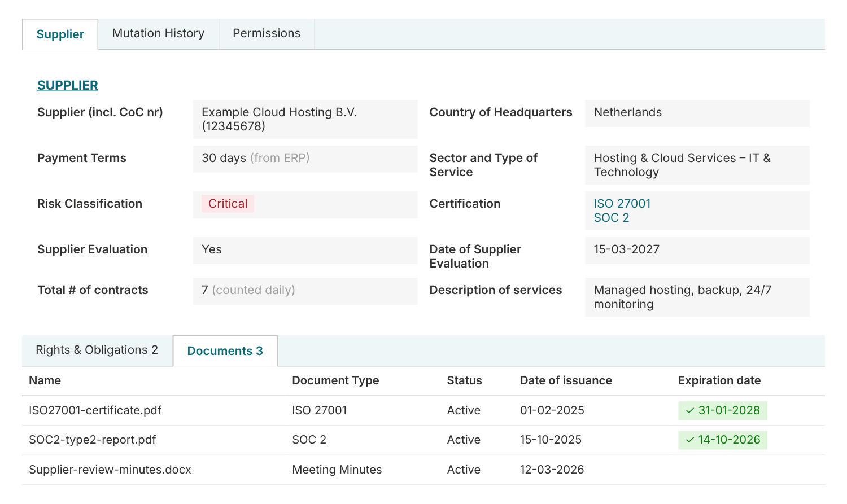Image resolution: width=847 pixels, height=504 pixels.
Task: Click the Active status of ISO27001-certificate.pdf
Action: pyautogui.click(x=464, y=410)
